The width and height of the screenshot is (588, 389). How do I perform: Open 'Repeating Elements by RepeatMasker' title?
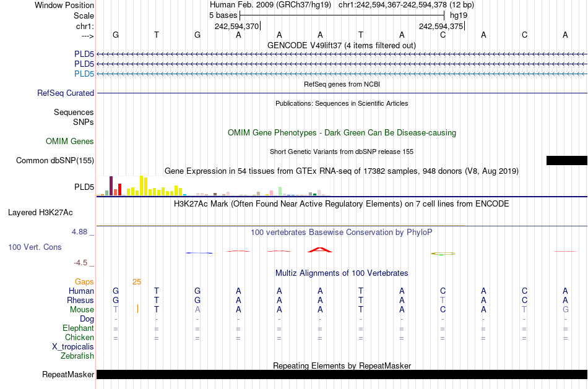click(x=342, y=365)
